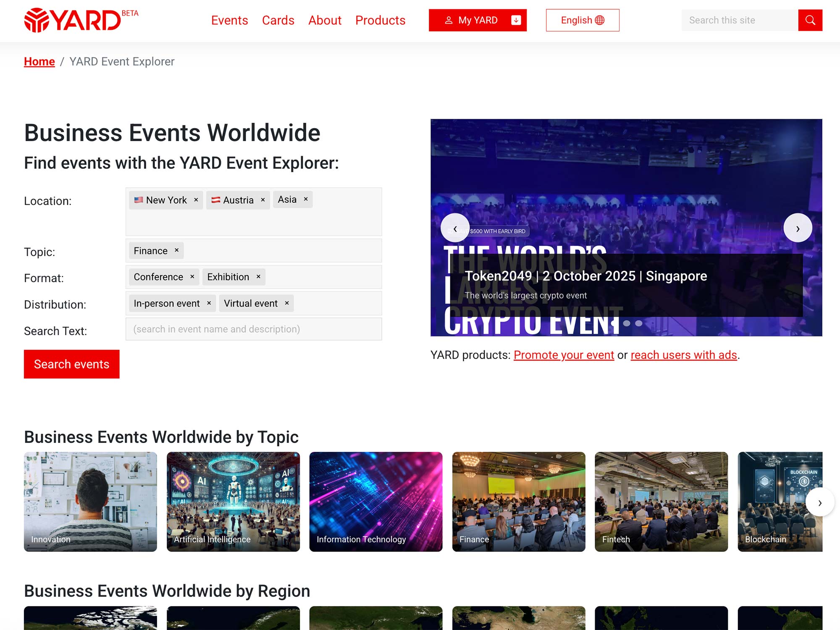This screenshot has height=630, width=840.
Task: Open the About menu
Action: [x=325, y=20]
